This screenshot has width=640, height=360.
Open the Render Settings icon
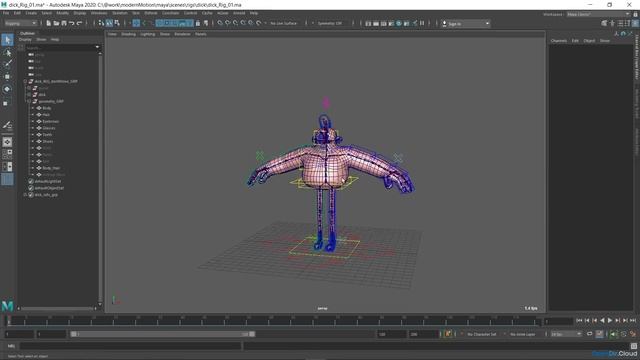point(391,24)
